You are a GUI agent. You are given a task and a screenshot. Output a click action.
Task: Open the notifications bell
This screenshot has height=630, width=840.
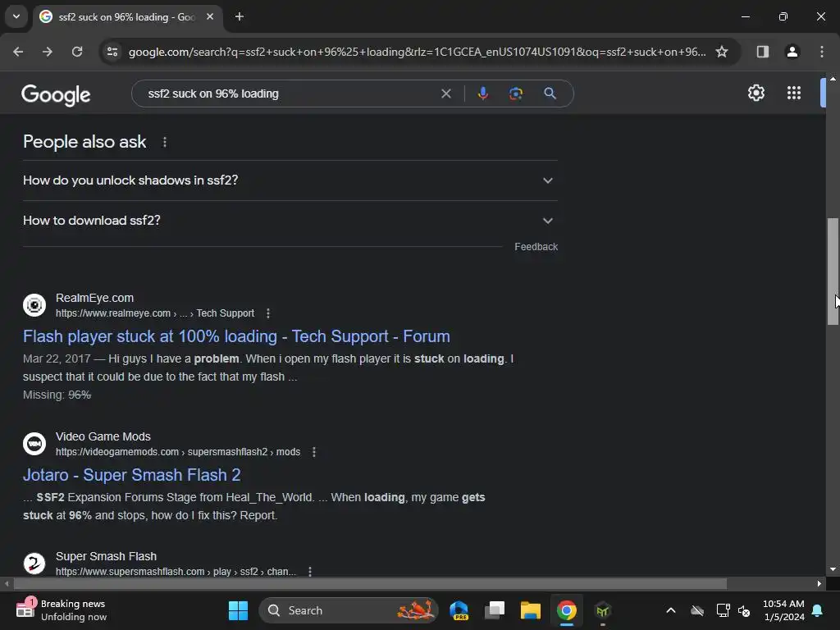click(x=818, y=610)
